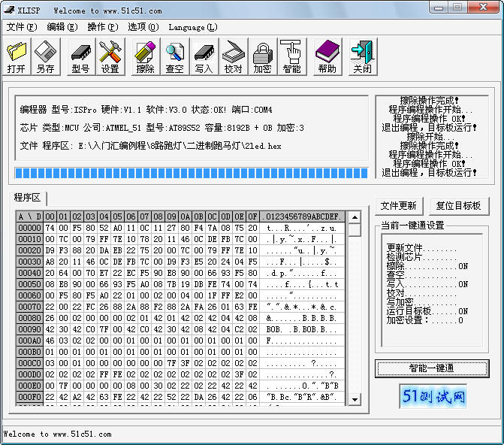The image size is (504, 445).
Task: Click the hex view scrollbar down arrow
Action: 353,401
